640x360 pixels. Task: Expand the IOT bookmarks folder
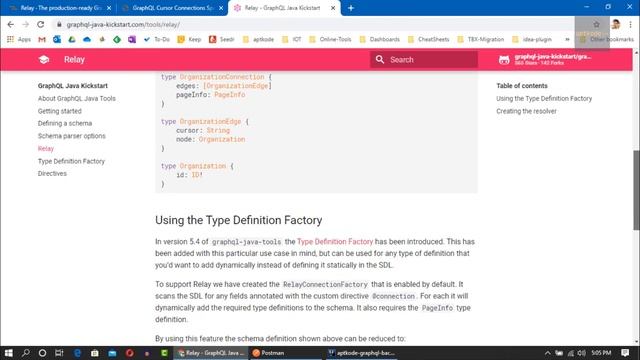(292, 39)
